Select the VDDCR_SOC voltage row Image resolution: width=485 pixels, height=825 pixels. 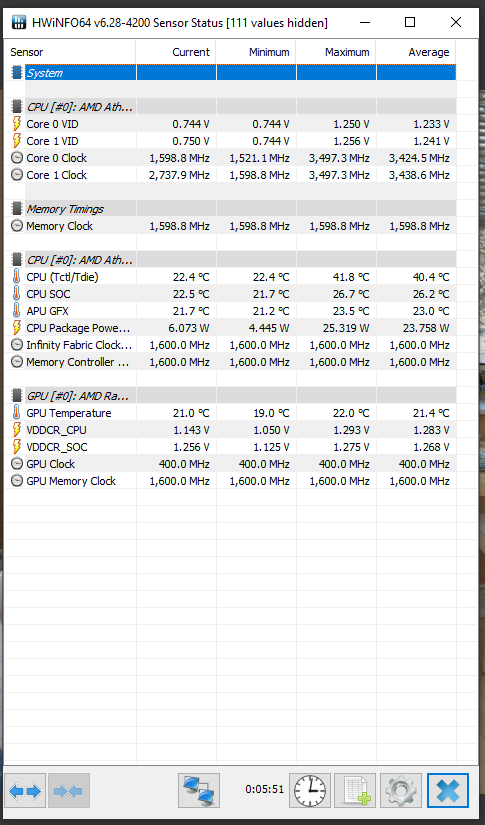tap(230, 447)
